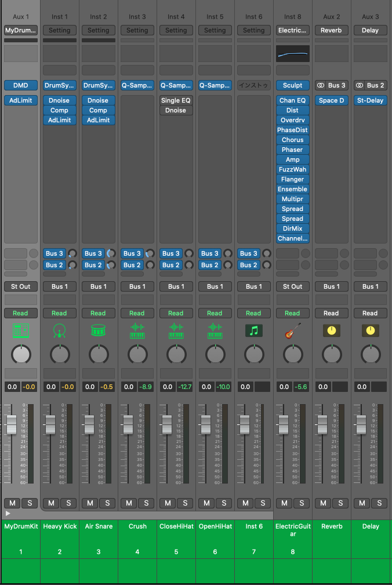This screenshot has height=585, width=392.
Task: Click the Air Snare drum icon
Action: (99, 330)
